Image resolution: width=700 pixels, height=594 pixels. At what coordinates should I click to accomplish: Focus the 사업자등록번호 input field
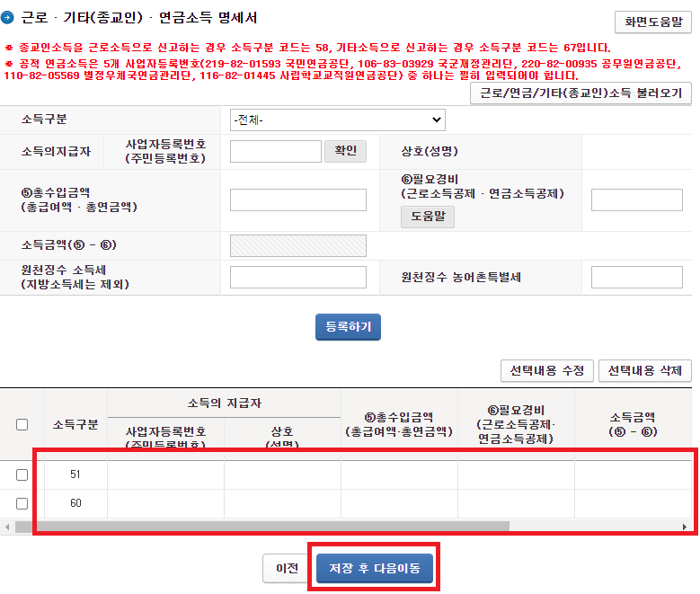276,151
